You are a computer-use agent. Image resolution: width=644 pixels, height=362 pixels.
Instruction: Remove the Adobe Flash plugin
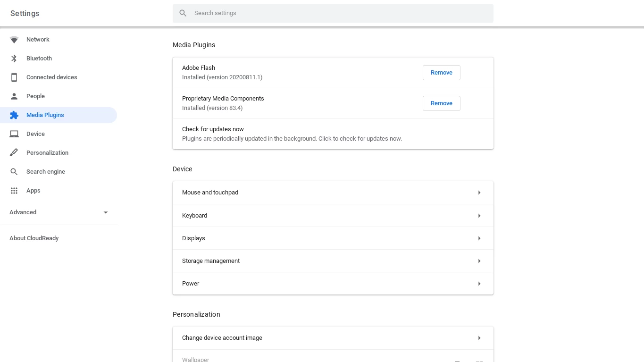click(x=441, y=73)
